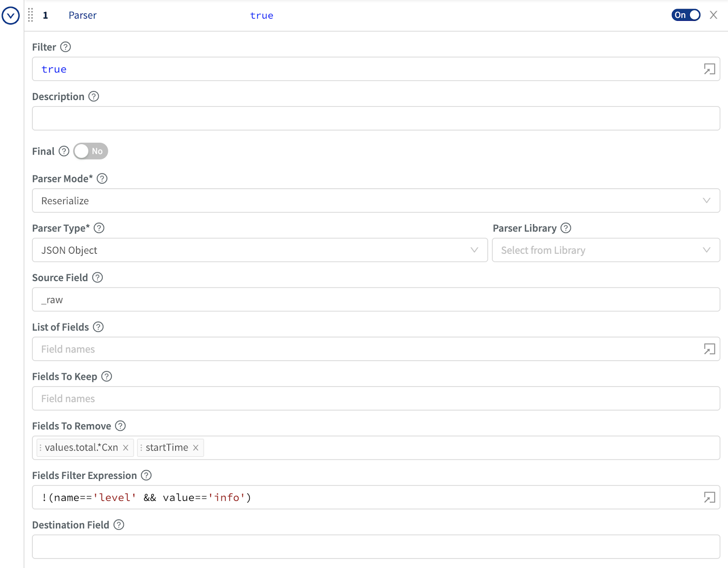Toggle the Parser function On switch

686,15
